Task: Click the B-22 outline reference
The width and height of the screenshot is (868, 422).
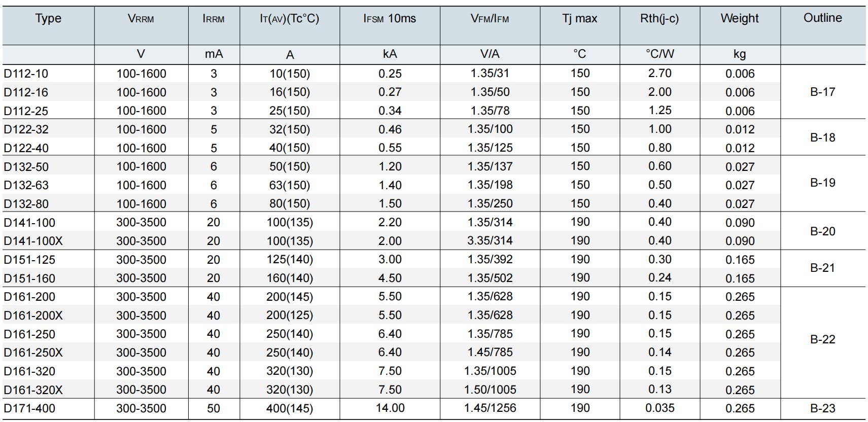Action: pos(822,339)
